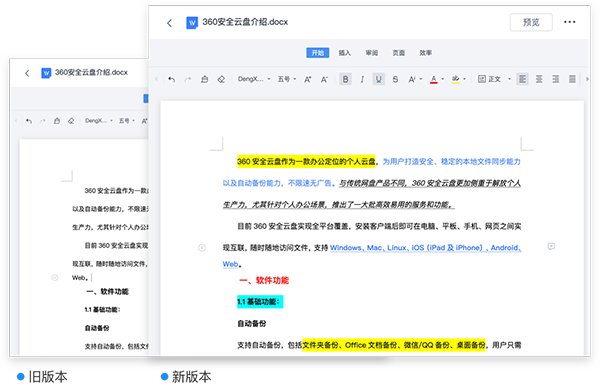Click the comment icon at right page margin

pos(551,246)
